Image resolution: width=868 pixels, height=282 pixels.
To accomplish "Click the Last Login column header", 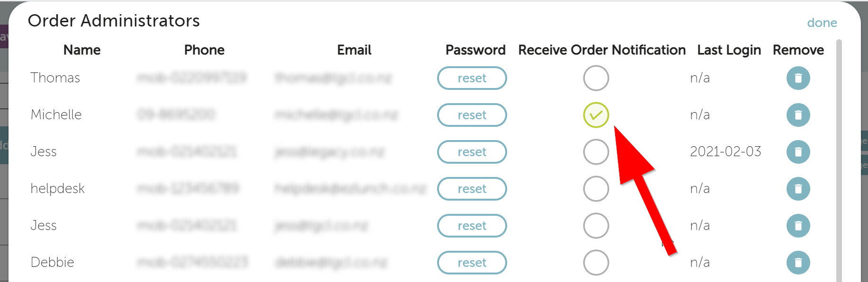I will click(729, 50).
